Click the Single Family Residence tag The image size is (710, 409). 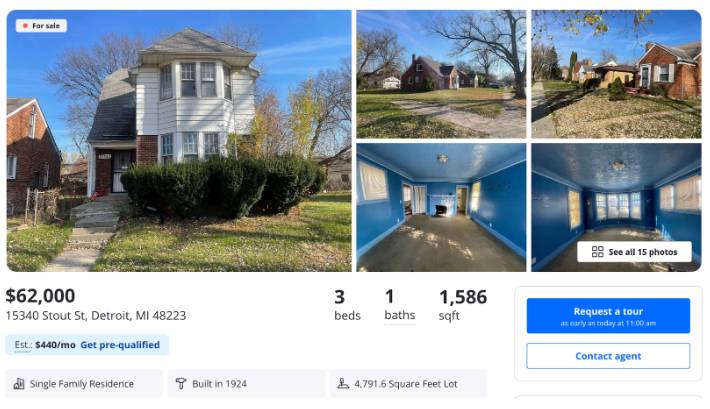(84, 384)
